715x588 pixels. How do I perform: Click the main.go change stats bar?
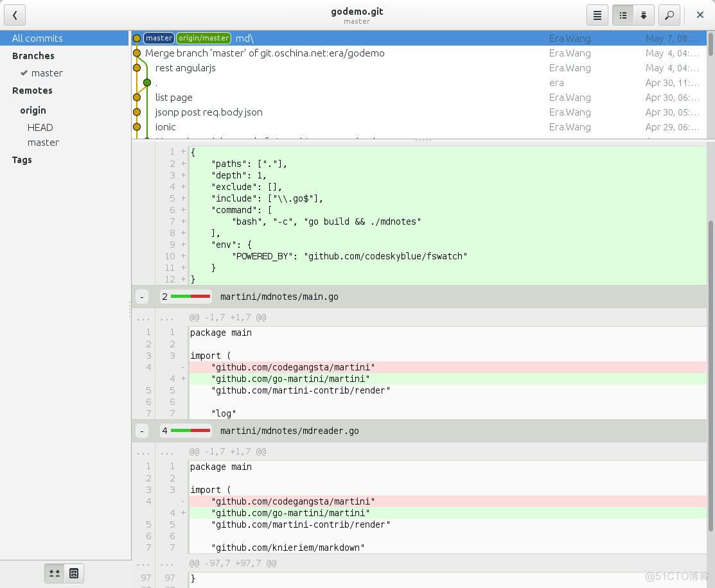(x=186, y=297)
